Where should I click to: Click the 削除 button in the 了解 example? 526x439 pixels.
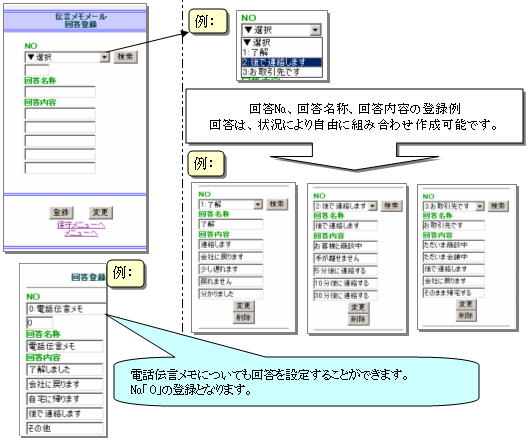coord(244,318)
